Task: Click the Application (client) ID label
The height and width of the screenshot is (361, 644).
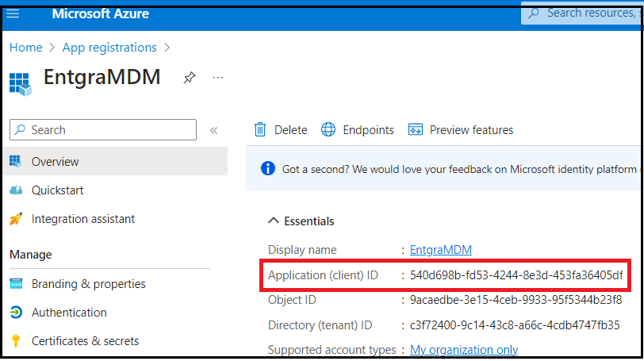Action: click(323, 275)
